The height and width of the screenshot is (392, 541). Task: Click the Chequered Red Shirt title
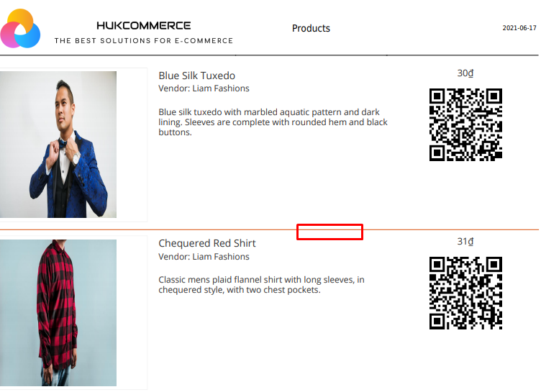pyautogui.click(x=207, y=243)
